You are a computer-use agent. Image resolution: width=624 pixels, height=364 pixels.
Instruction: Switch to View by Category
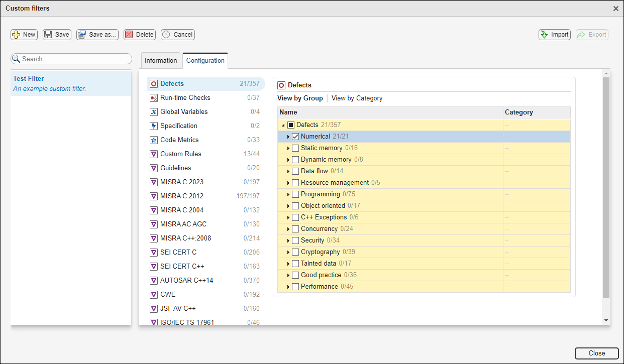coord(357,98)
